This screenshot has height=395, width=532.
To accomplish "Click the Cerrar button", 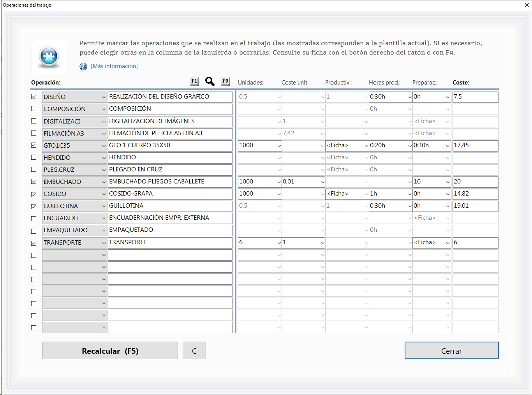I will pyautogui.click(x=452, y=351).
